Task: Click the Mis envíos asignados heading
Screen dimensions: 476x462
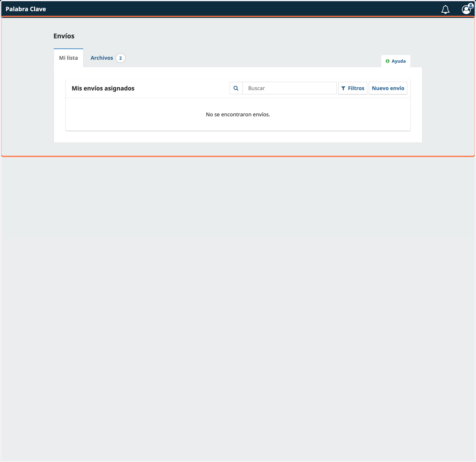Action: click(x=103, y=88)
